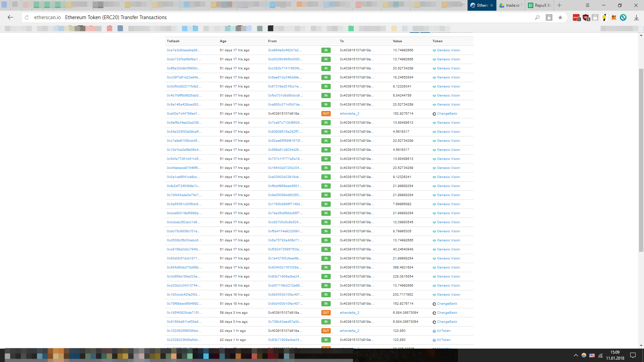The width and height of the screenshot is (644, 362).
Task: Open Genesis Vision token in the first row
Action: coord(448,50)
